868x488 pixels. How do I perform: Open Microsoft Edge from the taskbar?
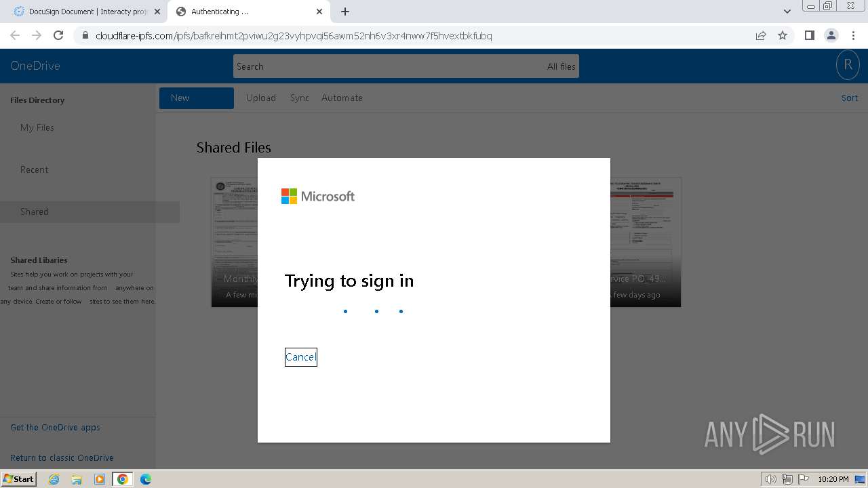click(x=146, y=479)
